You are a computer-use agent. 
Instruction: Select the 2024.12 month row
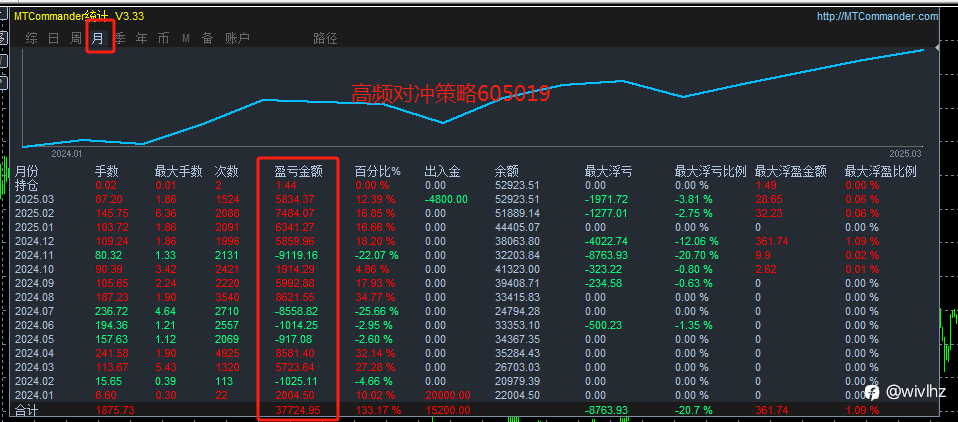(x=32, y=241)
